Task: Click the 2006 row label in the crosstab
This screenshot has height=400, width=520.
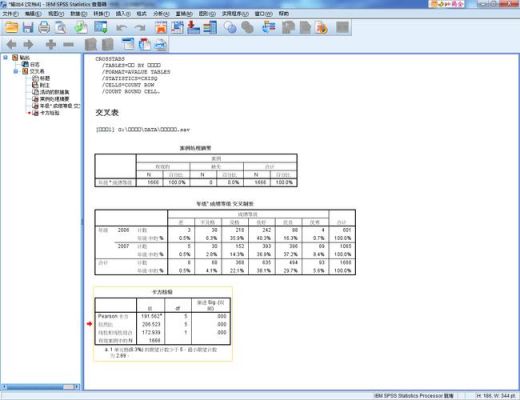Action: (123, 230)
